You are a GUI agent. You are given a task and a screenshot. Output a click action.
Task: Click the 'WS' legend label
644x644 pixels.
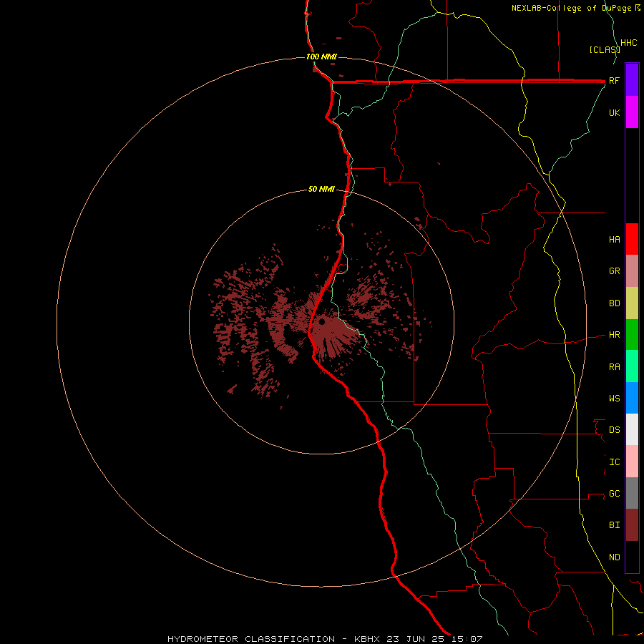614,398
